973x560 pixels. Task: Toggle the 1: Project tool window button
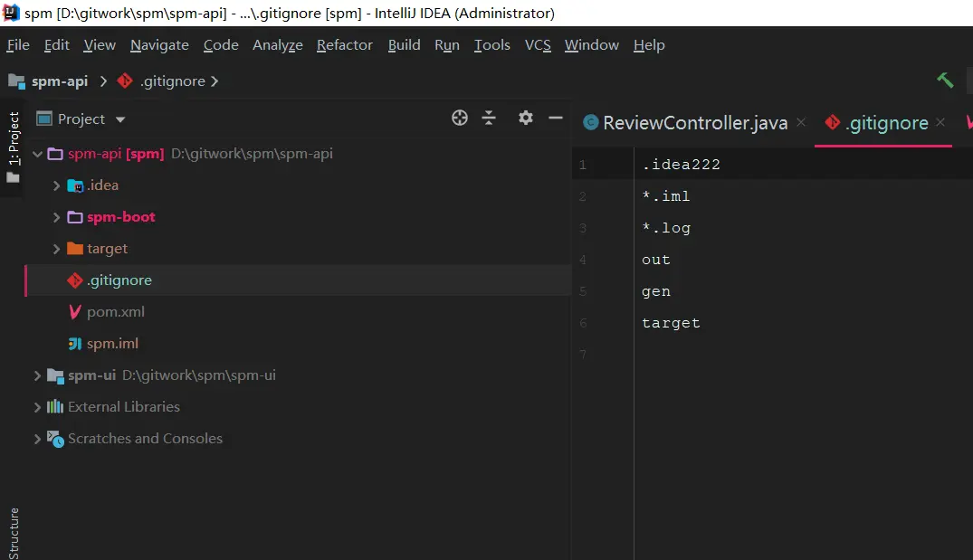point(13,147)
